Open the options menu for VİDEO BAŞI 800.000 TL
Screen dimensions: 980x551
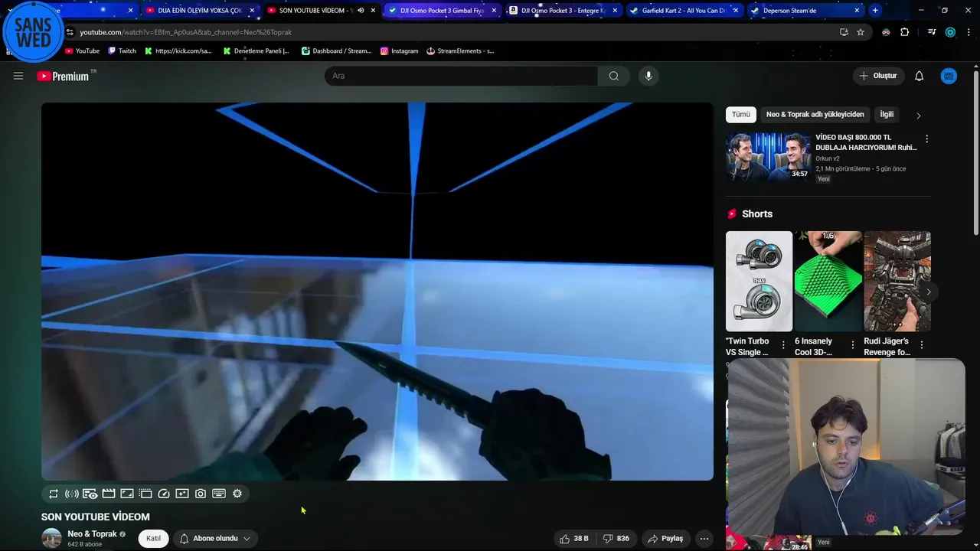(926, 139)
